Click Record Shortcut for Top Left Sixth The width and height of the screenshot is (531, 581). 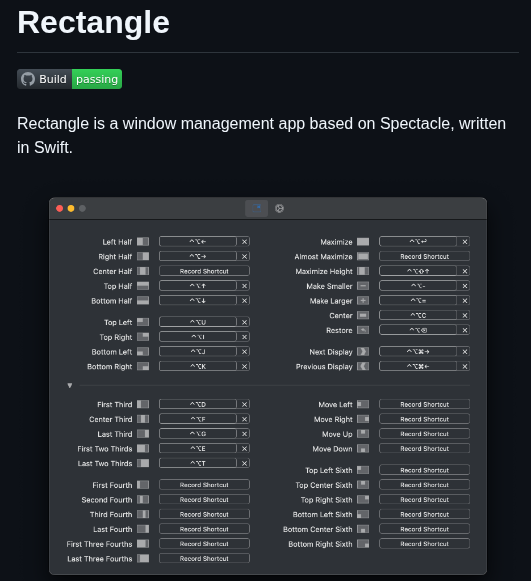424,470
